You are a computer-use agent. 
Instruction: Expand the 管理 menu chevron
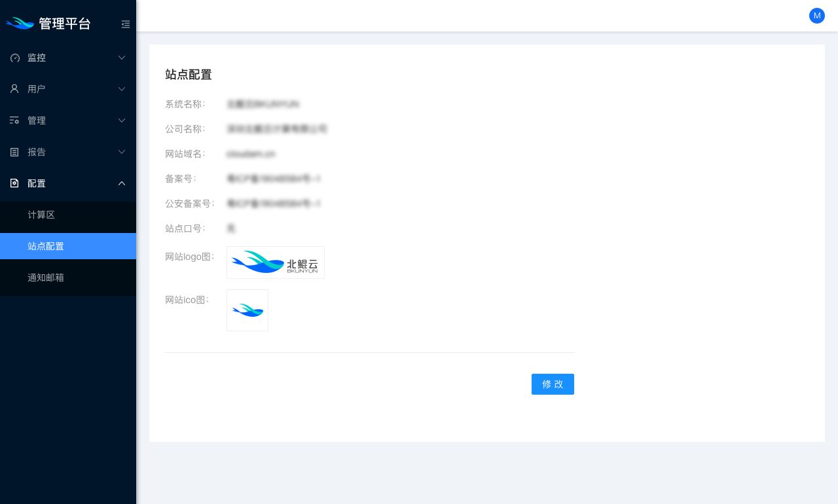[122, 120]
